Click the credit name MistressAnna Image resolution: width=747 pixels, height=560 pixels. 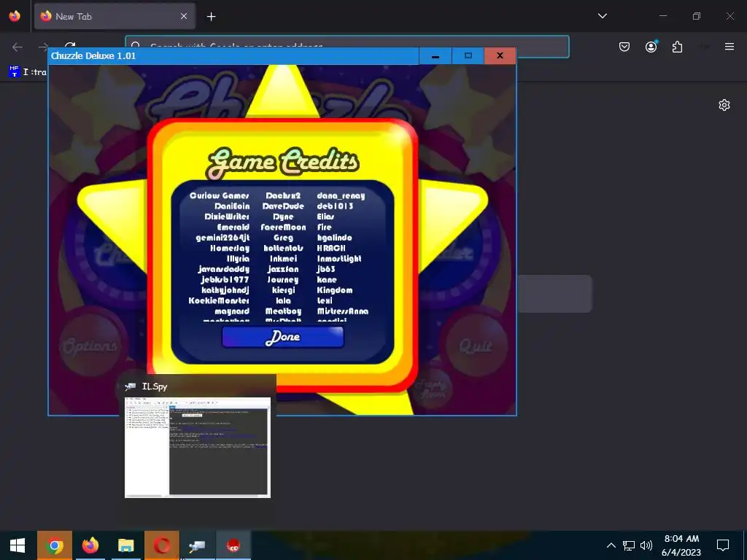(343, 311)
